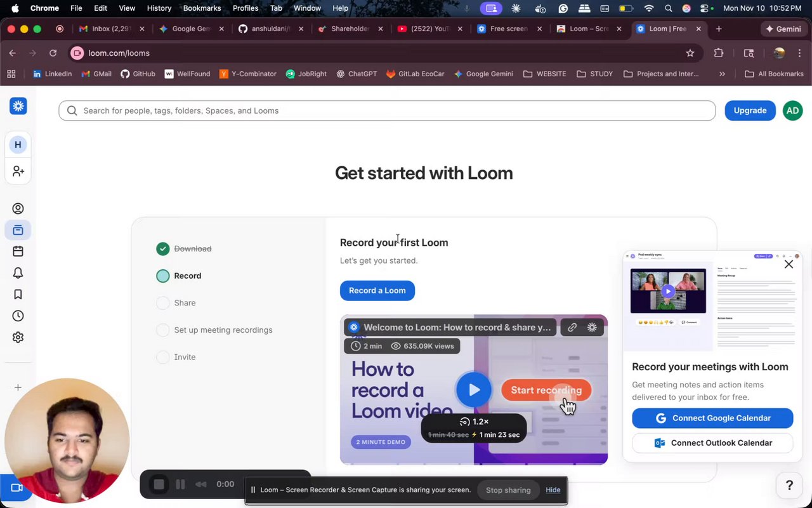Hide the screen sharing banner

click(553, 490)
